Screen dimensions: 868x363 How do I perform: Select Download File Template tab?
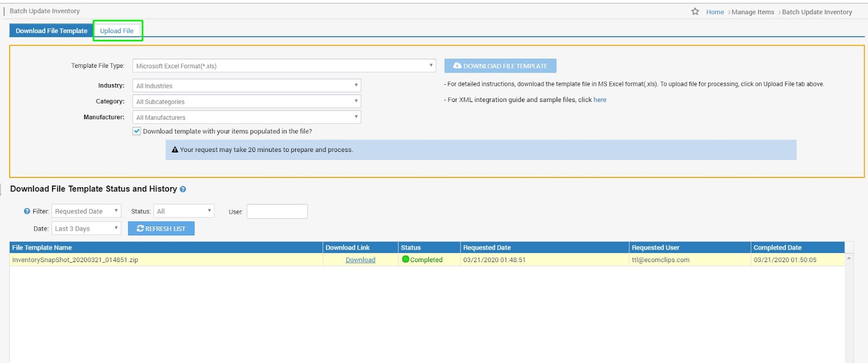point(52,31)
